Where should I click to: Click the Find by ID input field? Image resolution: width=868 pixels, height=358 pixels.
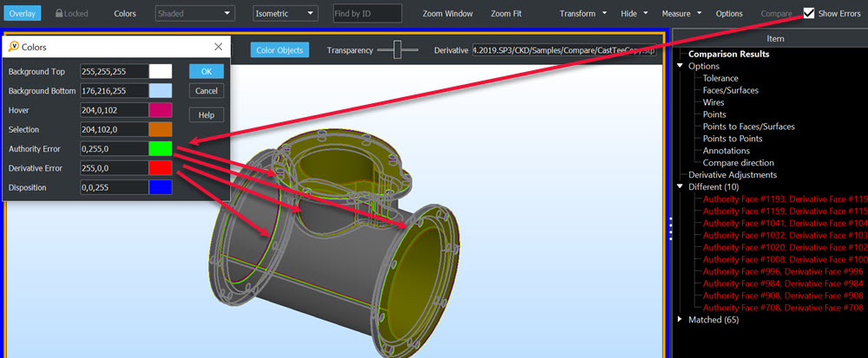(367, 14)
